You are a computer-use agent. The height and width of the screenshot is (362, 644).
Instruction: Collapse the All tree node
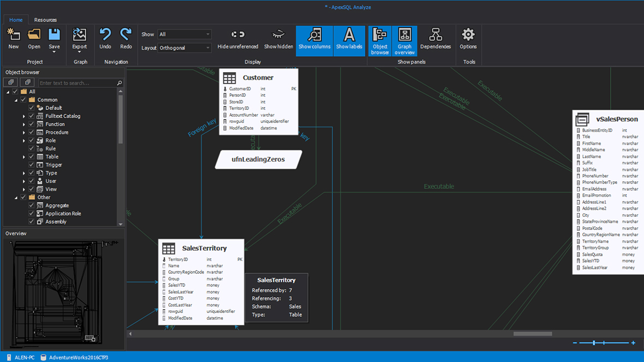pos(8,92)
